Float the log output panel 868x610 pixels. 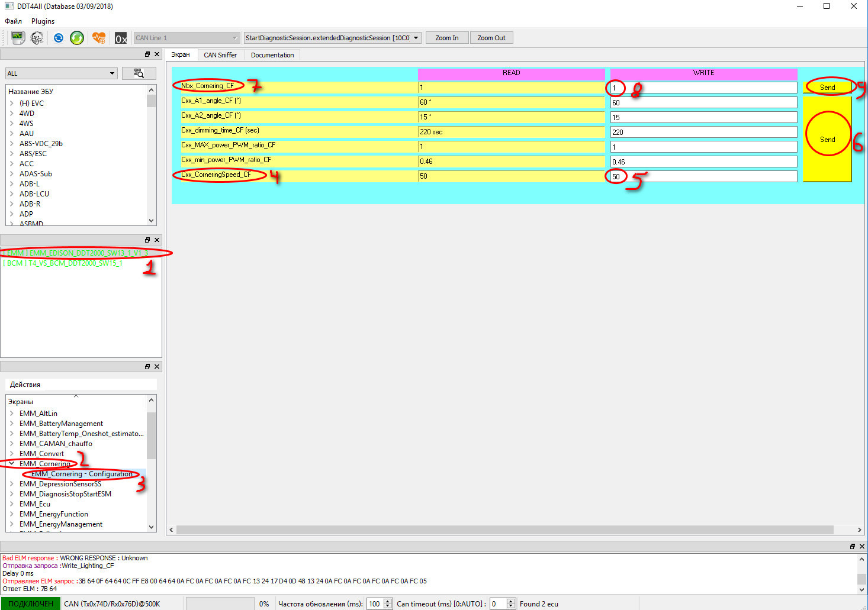[853, 546]
